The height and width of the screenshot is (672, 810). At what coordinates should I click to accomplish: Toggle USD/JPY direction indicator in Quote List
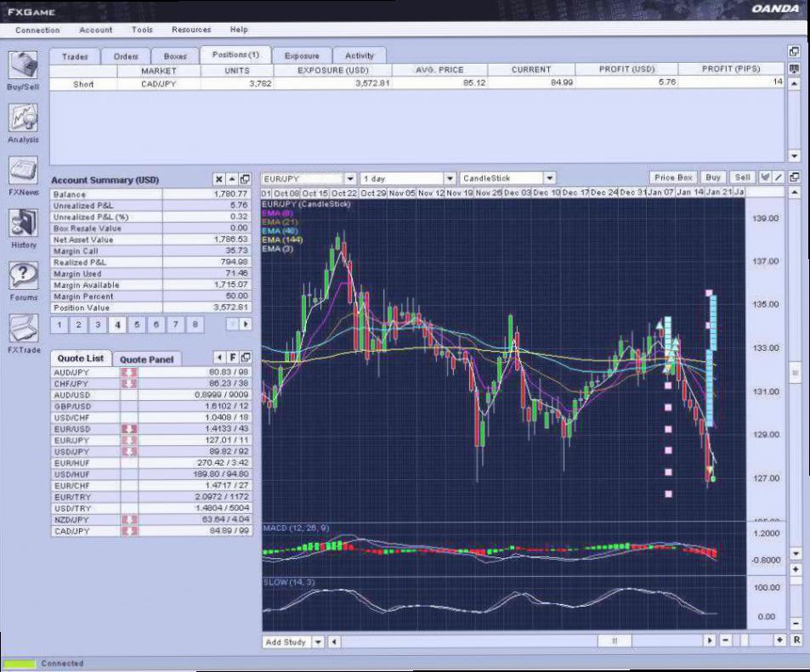(x=129, y=451)
